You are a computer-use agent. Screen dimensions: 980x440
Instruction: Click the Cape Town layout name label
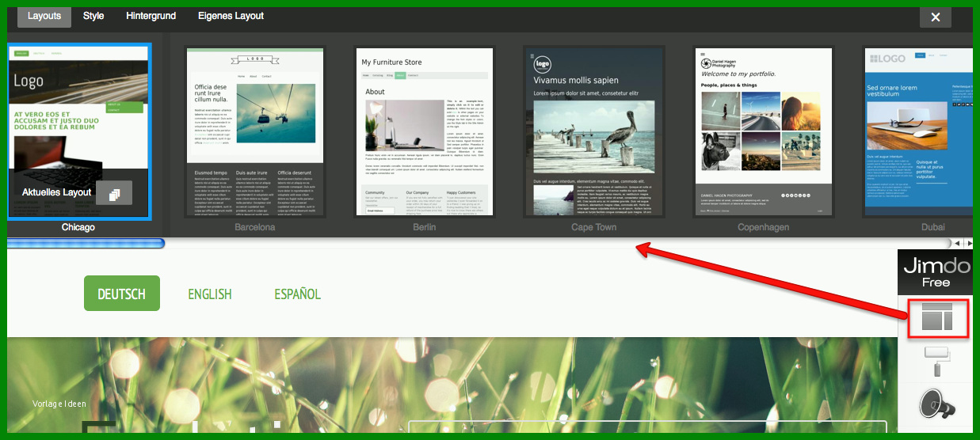(x=594, y=228)
